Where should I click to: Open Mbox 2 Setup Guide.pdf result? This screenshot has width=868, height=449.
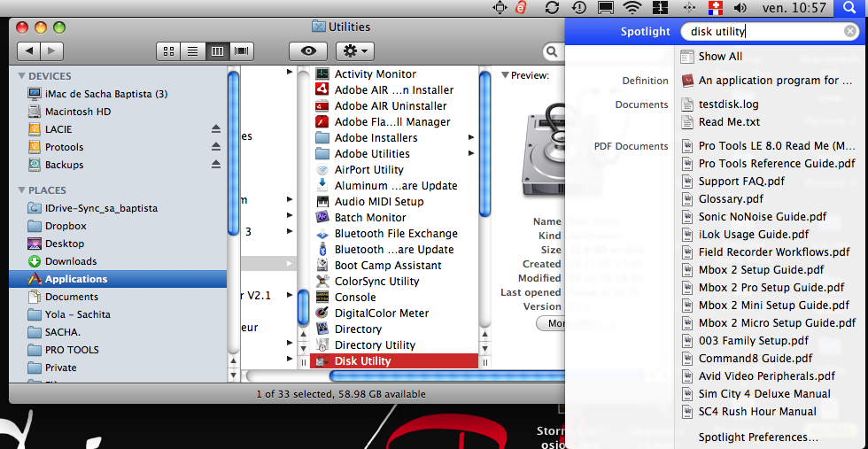(x=752, y=269)
